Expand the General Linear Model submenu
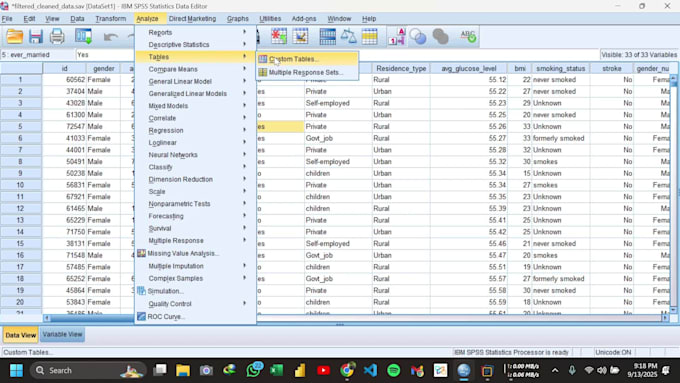 (195, 82)
